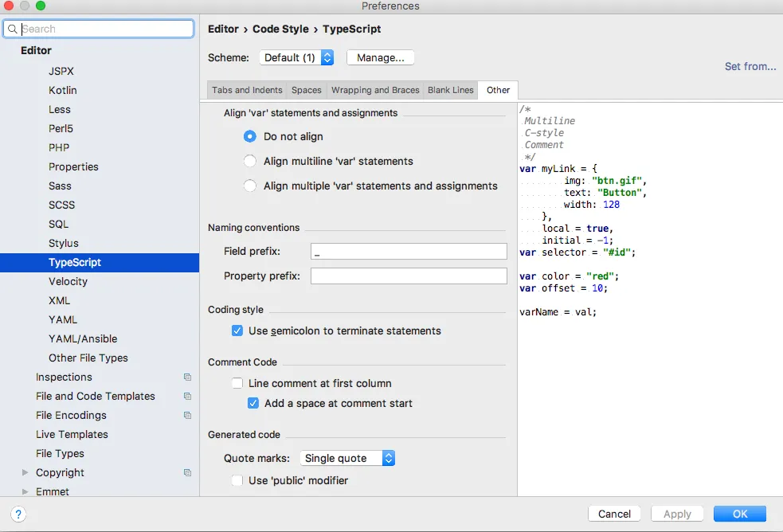
Task: Click project-level icon beside File and Code Templates
Action: [x=187, y=397]
